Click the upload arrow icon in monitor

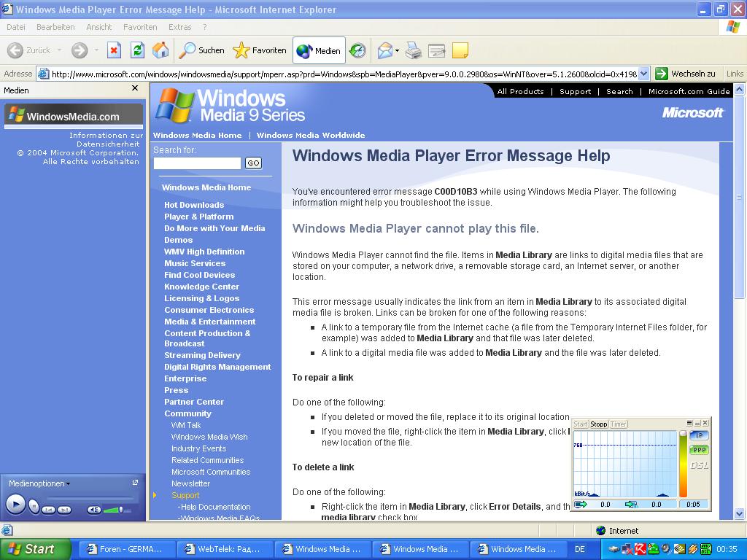(581, 505)
